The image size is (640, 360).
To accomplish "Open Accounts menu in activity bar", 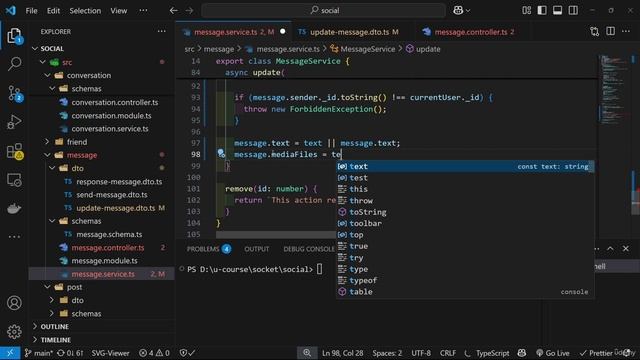I will (14, 303).
